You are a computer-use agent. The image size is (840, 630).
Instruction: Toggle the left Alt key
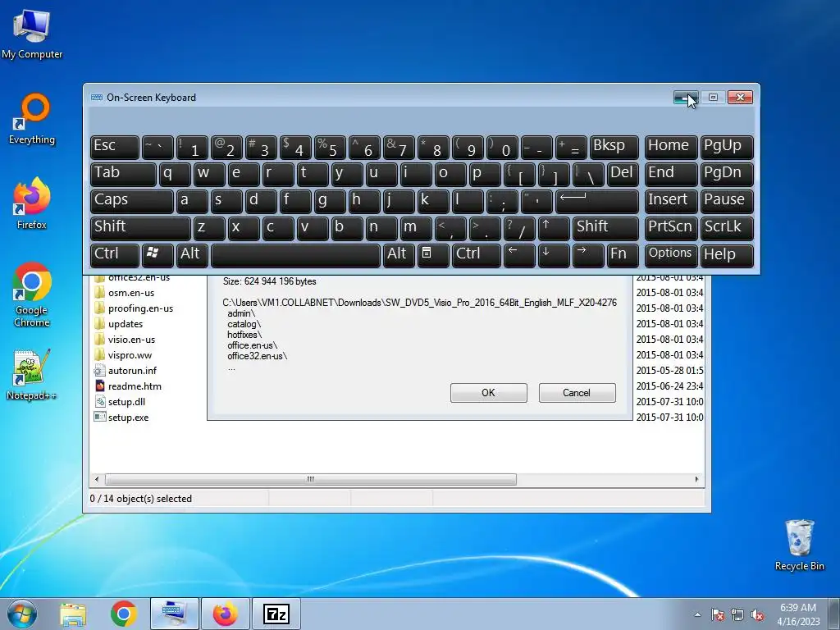(192, 255)
